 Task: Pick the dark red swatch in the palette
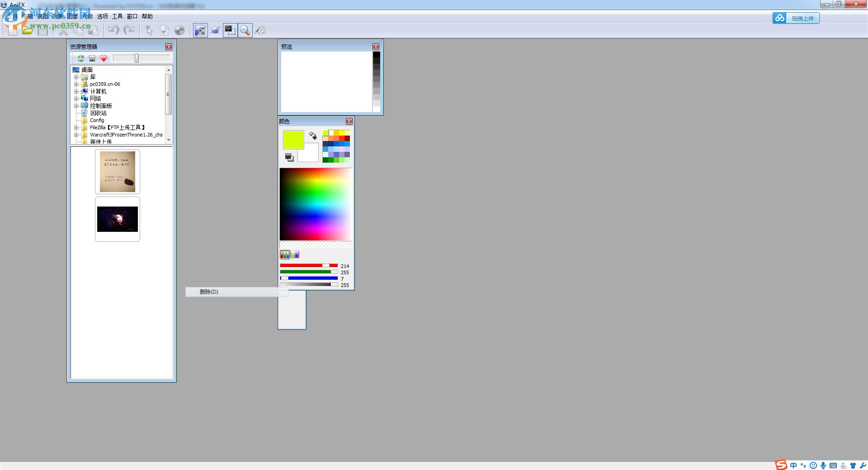347,138
